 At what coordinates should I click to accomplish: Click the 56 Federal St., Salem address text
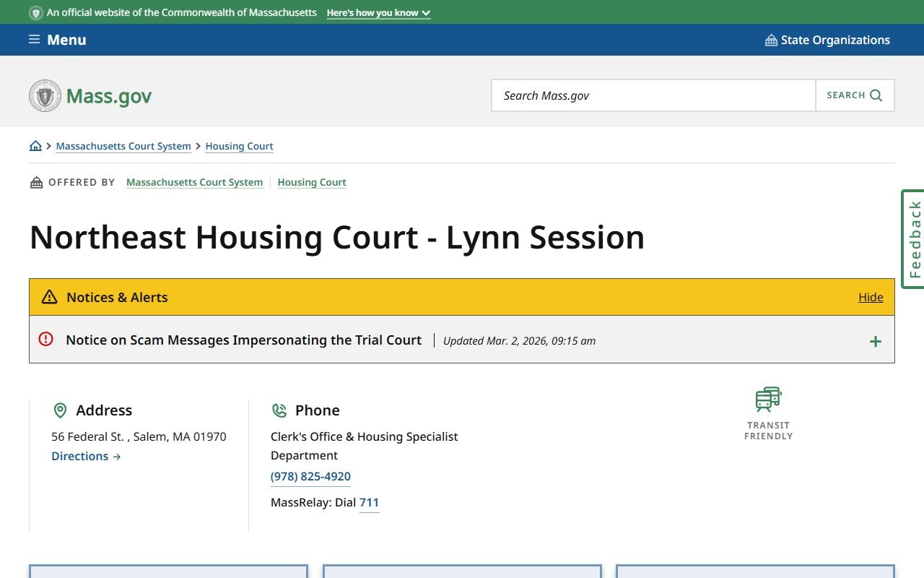point(139,436)
